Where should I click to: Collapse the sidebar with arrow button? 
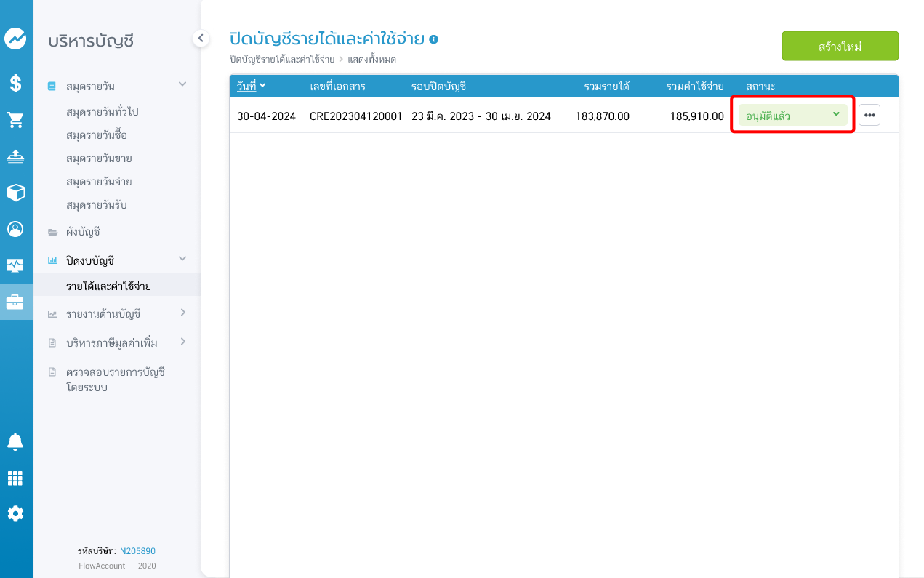point(201,39)
